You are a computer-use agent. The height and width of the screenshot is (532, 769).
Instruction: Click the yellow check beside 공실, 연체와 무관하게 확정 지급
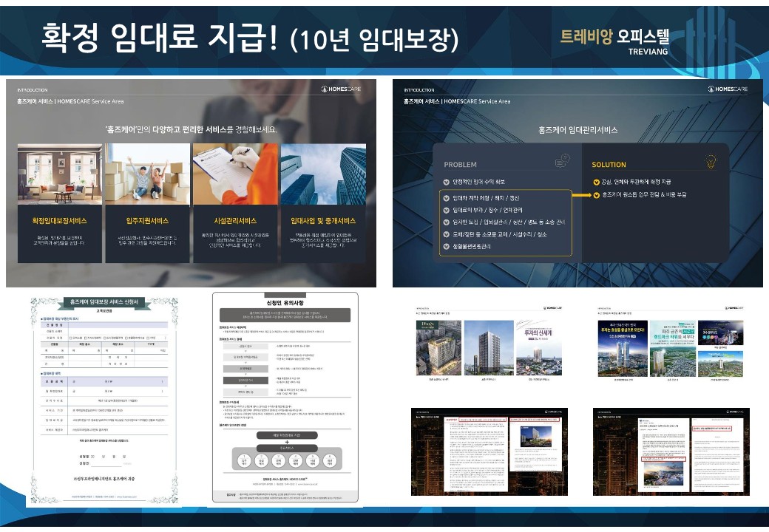coord(596,182)
